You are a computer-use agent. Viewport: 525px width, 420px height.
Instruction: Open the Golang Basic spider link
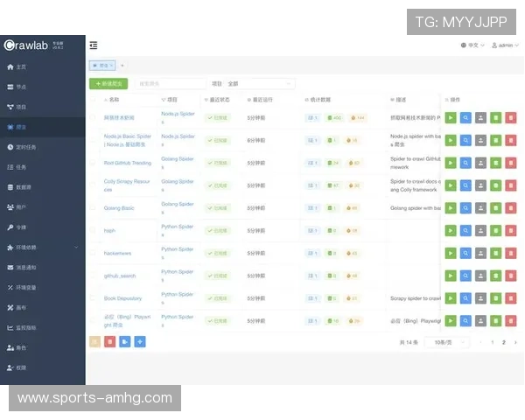(x=119, y=208)
